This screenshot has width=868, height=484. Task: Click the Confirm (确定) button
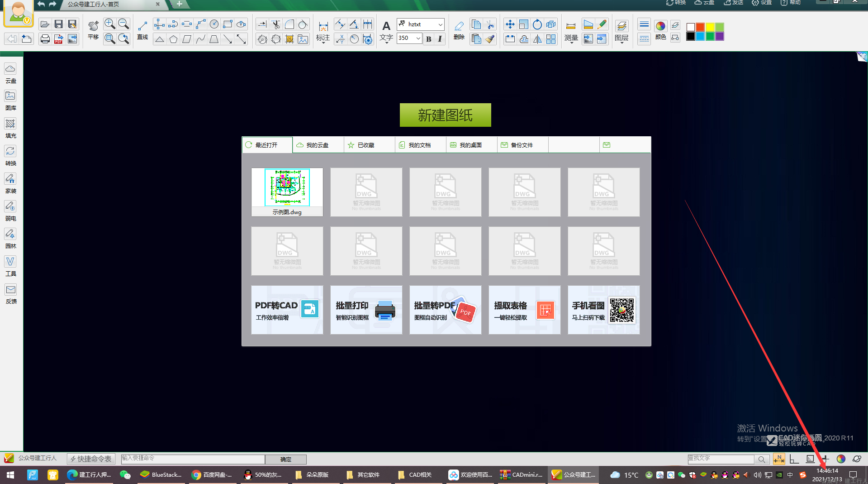pyautogui.click(x=286, y=459)
